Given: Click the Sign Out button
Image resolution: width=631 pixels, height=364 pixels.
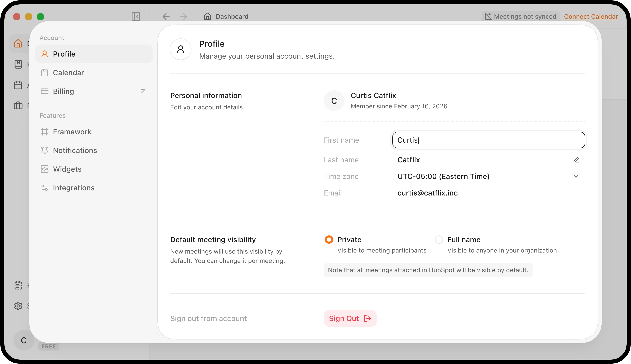Looking at the screenshot, I should point(350,319).
